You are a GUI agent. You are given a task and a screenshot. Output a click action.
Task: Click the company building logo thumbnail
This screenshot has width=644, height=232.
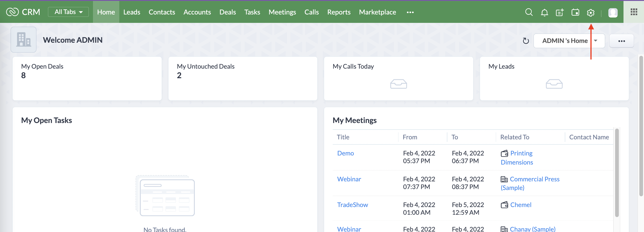point(24,40)
